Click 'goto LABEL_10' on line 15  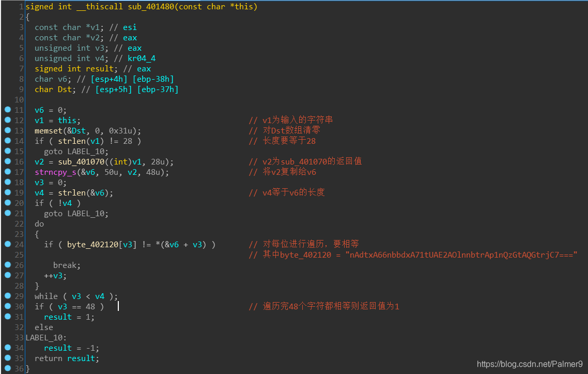click(76, 152)
